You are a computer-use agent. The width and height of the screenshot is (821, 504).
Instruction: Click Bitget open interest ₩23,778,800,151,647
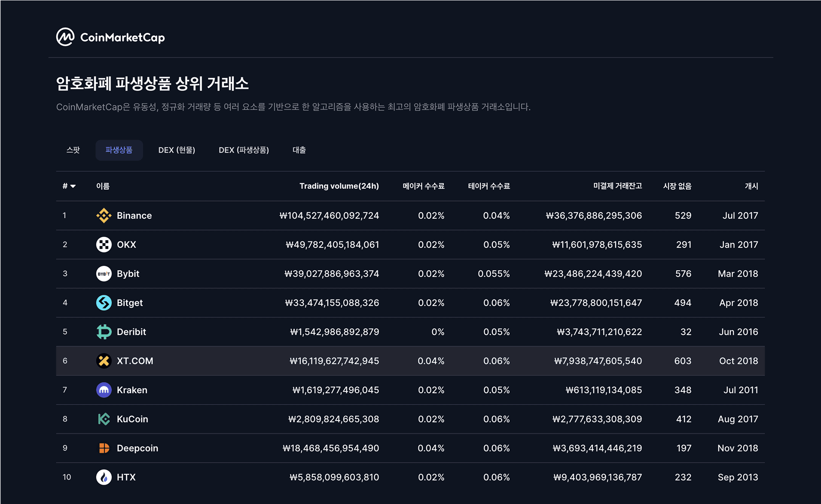pos(596,303)
